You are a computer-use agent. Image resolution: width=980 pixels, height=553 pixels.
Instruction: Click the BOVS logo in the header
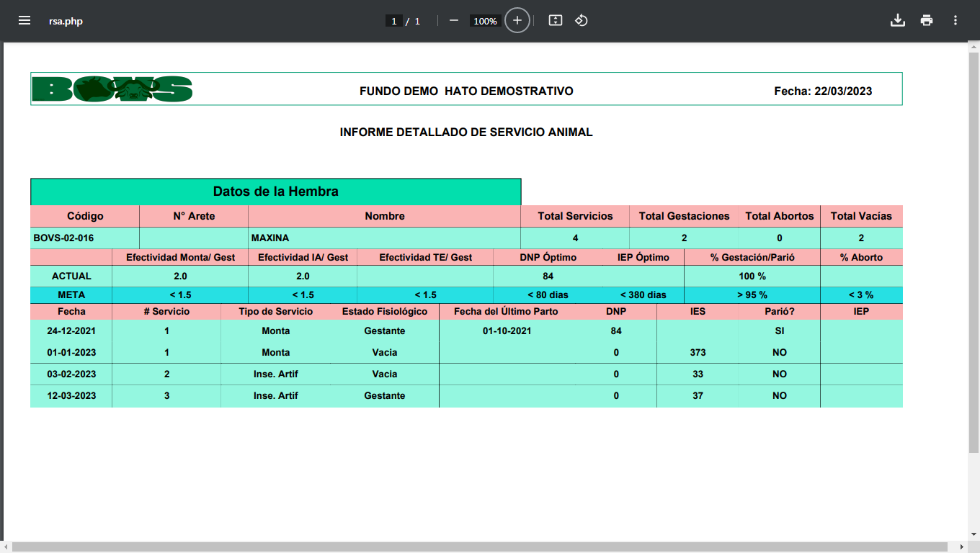click(112, 89)
